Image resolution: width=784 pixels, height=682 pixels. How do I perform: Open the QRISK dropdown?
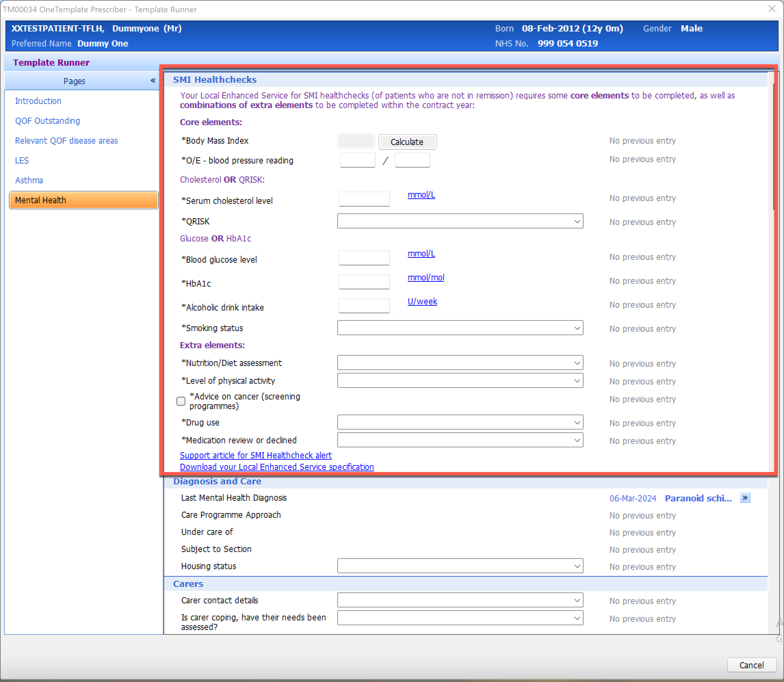(460, 221)
